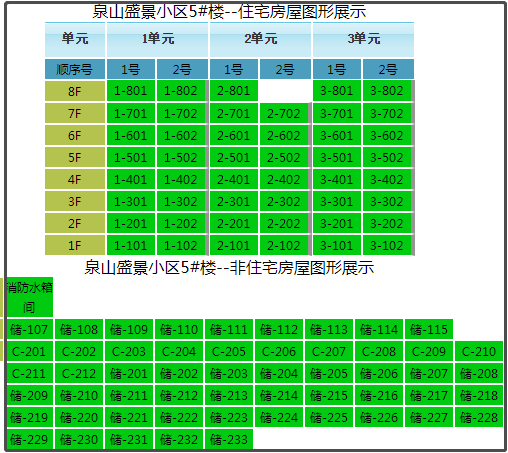Open unit 2-202
Viewport: 508px width, 453px height.
284,224
